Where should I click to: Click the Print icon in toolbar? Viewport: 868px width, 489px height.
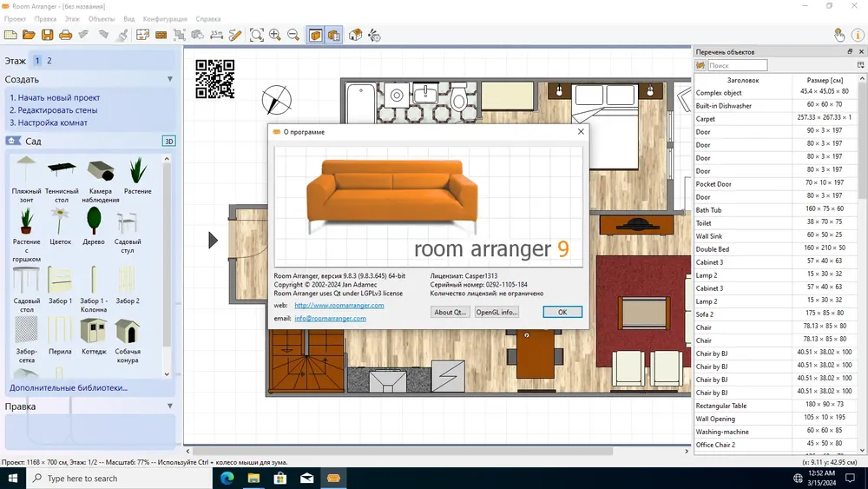pos(65,35)
